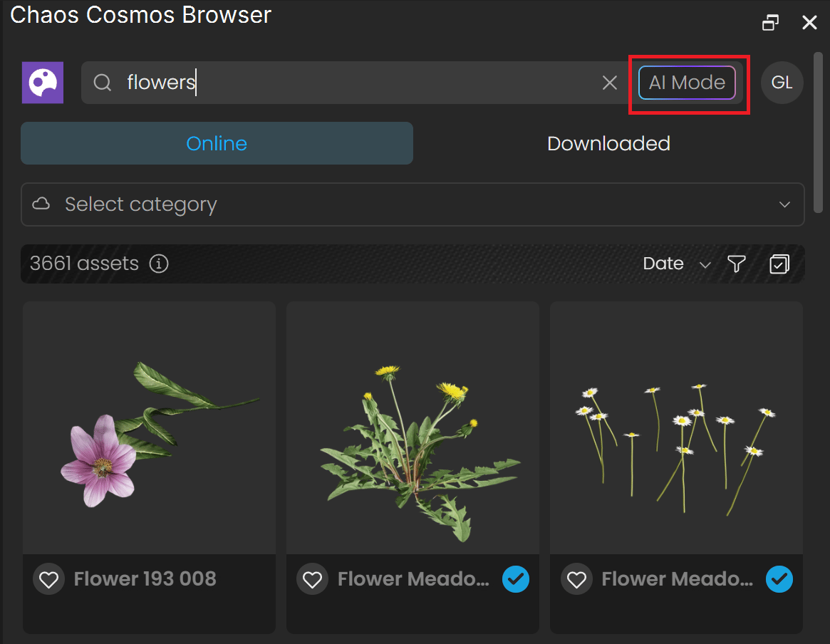This screenshot has width=830, height=644.
Task: Click the vertical scrollbar handle
Action: pos(819,133)
